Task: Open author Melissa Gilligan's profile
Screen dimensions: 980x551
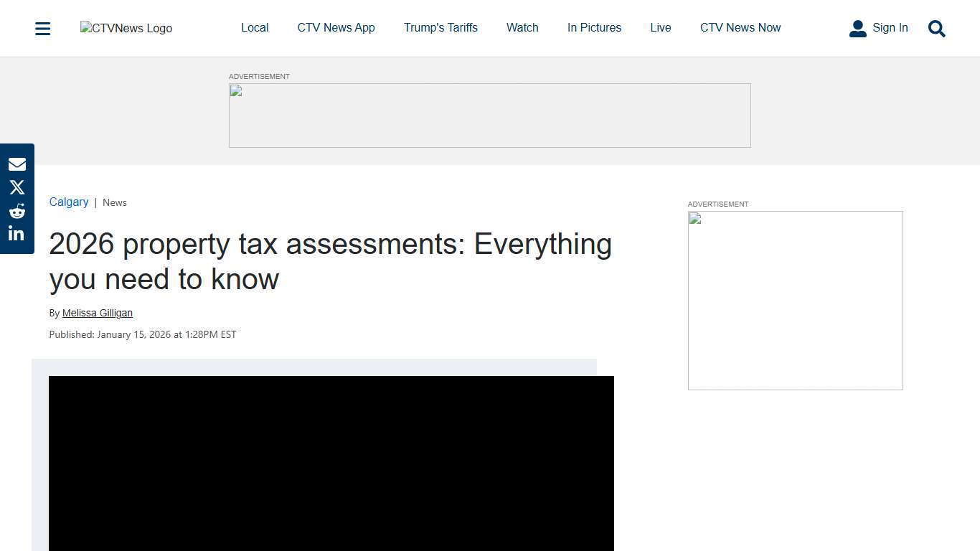Action: 98,313
